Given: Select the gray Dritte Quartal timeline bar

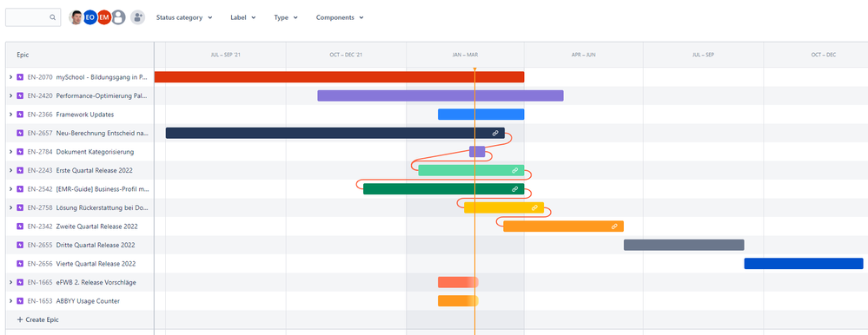Looking at the screenshot, I should click(684, 245).
